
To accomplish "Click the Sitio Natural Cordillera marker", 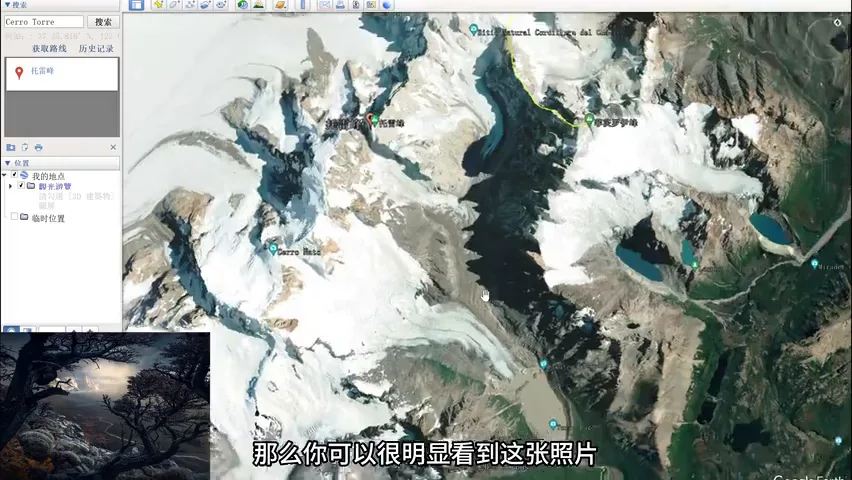I will tap(474, 30).
